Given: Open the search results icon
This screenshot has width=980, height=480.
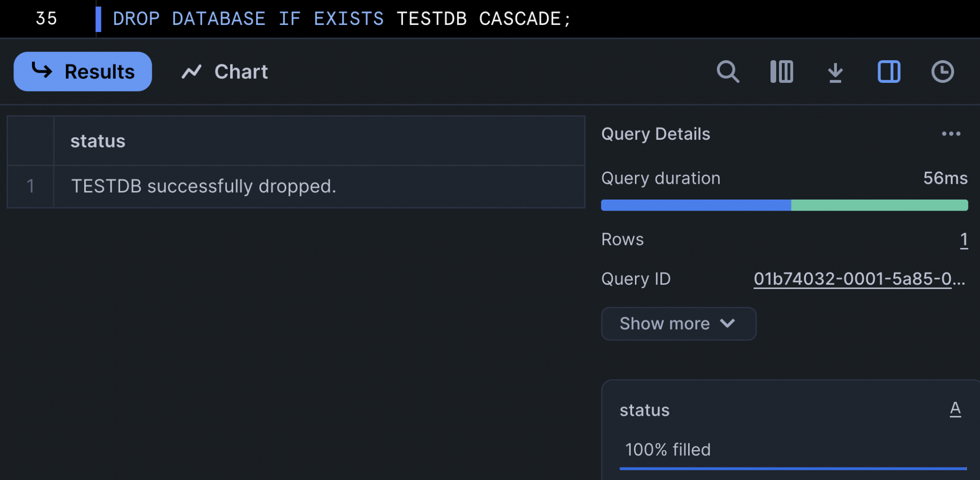Looking at the screenshot, I should tap(728, 72).
